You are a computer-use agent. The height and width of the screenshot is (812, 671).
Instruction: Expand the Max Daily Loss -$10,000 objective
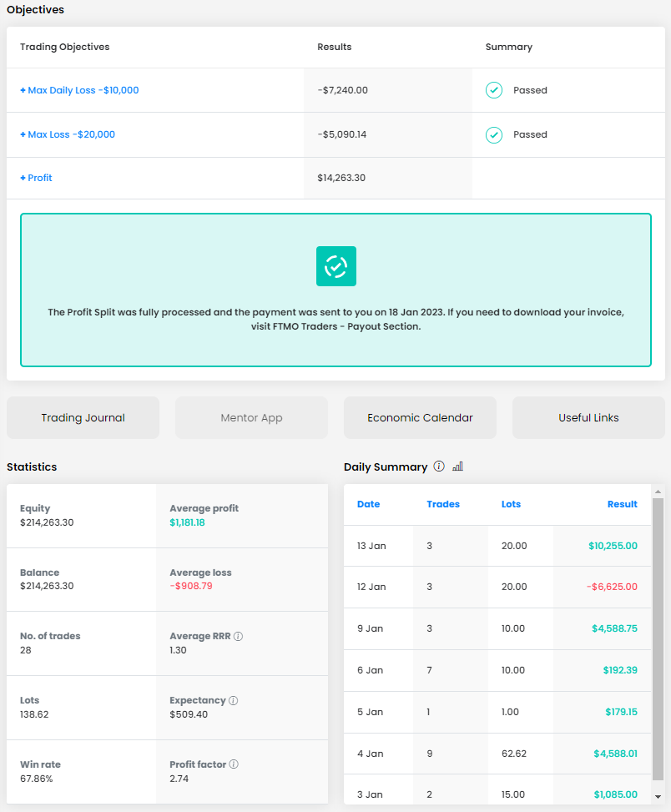tap(79, 90)
